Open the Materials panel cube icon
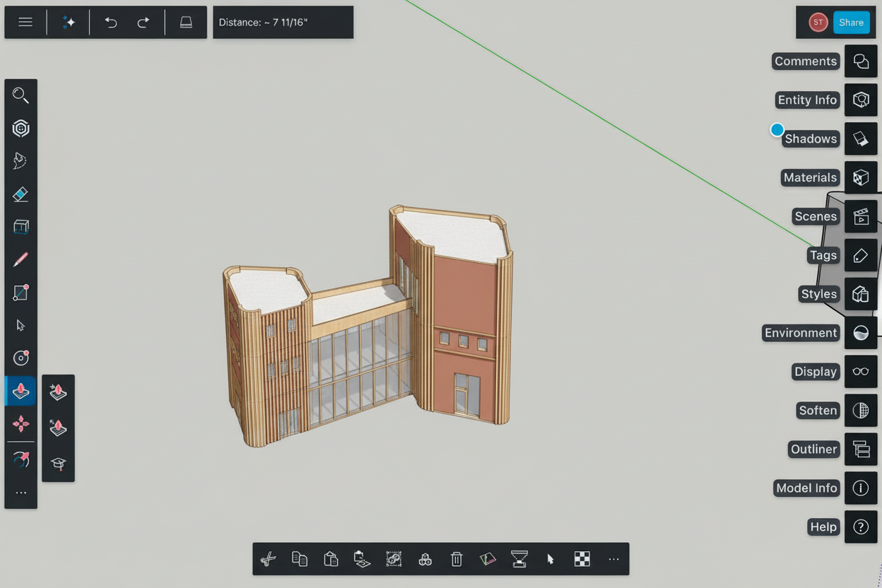The image size is (882, 588). [860, 177]
